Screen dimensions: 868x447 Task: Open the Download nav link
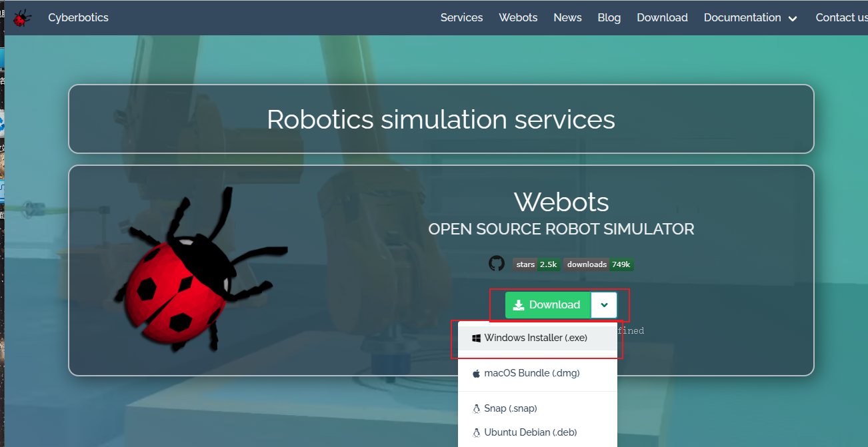click(662, 18)
